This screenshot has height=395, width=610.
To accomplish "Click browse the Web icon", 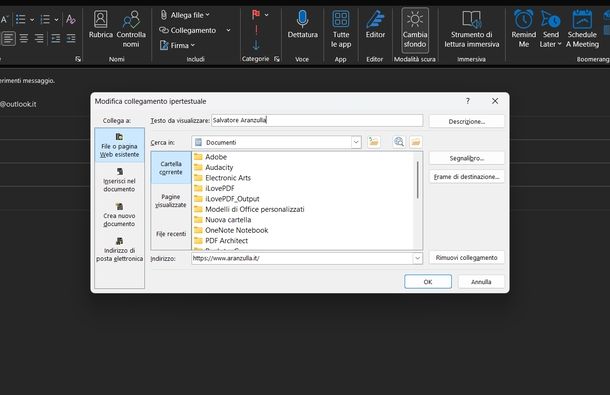I will tap(398, 142).
